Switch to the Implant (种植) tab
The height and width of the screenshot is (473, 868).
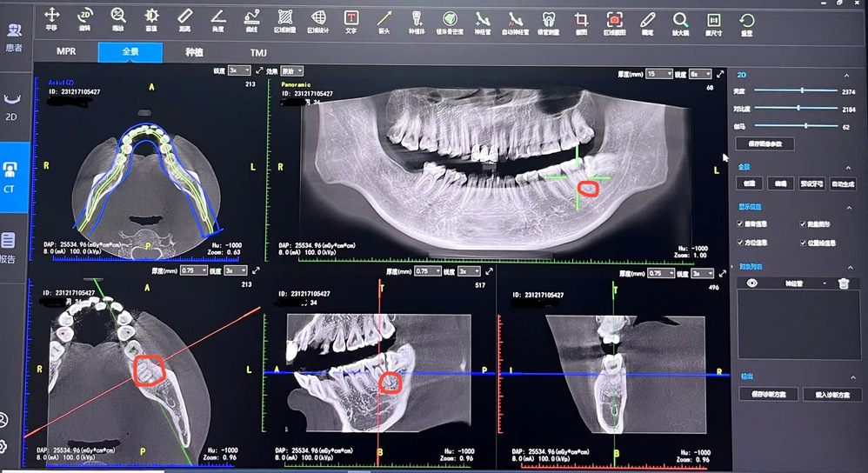pos(194,52)
